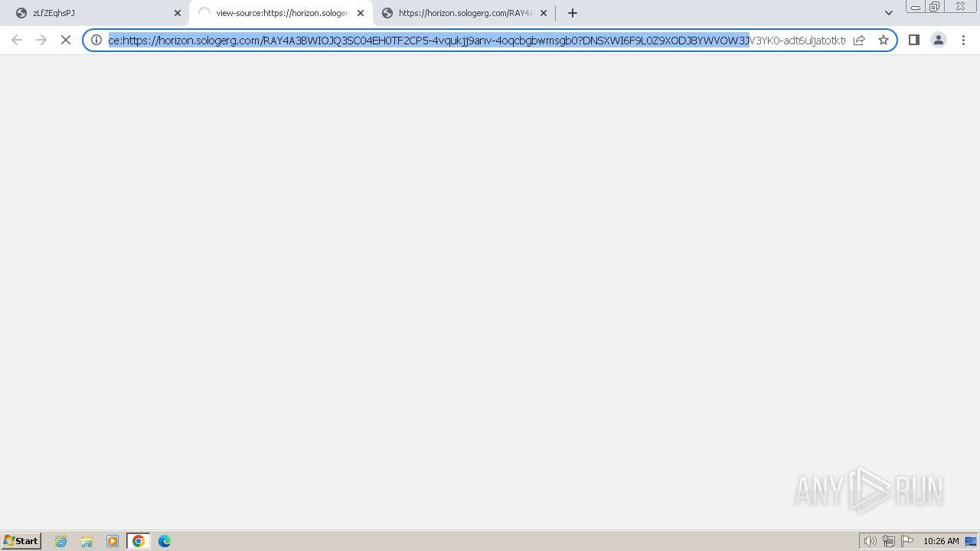This screenshot has width=980, height=551.
Task: Open the third https://horizon.sologerg.com tab
Action: click(464, 13)
